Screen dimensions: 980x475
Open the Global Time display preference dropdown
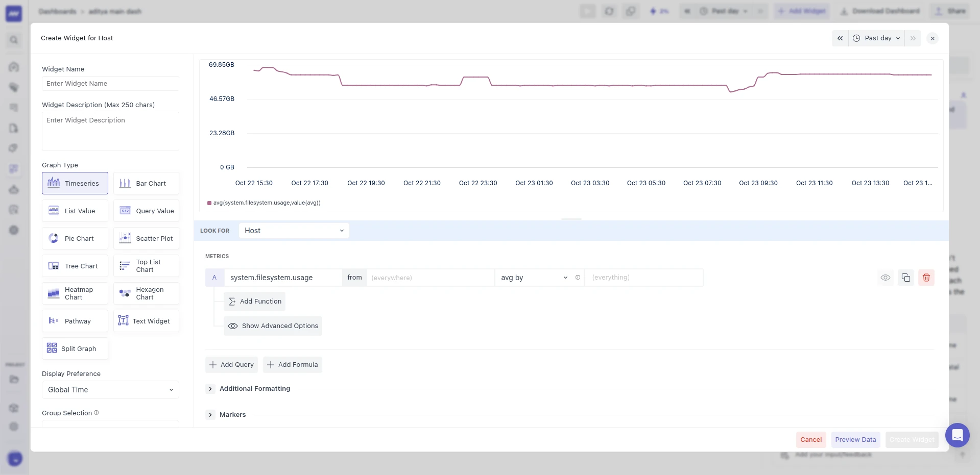(x=110, y=390)
